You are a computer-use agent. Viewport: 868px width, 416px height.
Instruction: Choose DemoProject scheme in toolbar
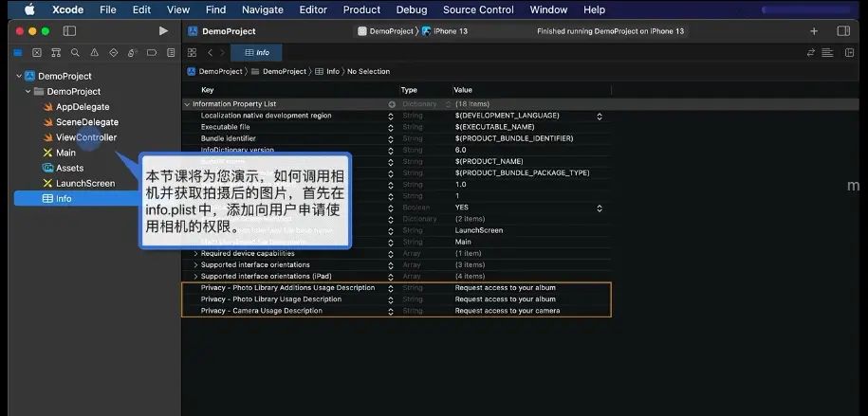click(x=386, y=31)
